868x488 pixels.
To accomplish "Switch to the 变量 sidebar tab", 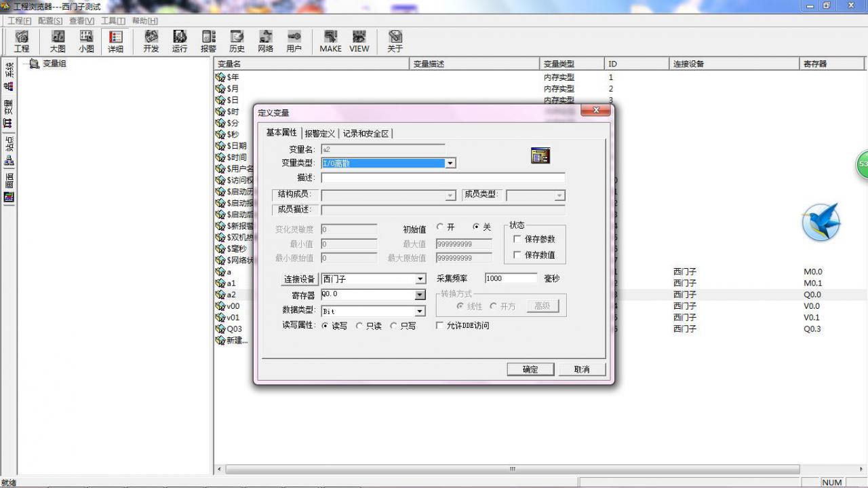I will (8, 114).
